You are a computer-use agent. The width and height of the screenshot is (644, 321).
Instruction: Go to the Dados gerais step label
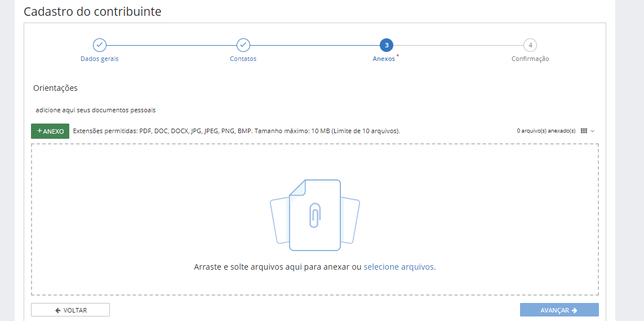point(99,59)
